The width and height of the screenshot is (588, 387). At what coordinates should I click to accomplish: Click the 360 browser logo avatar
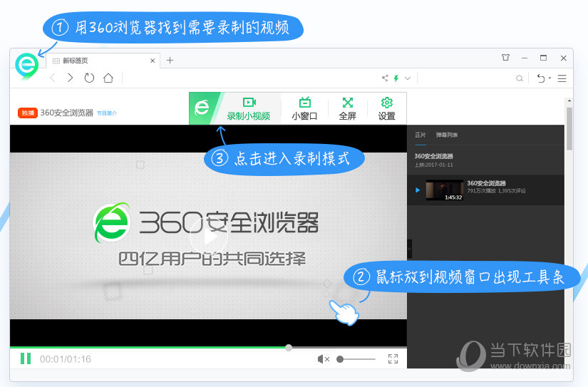(x=26, y=66)
